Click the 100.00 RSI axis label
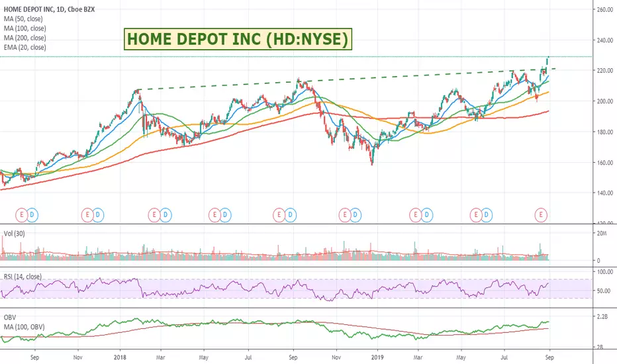The width and height of the screenshot is (617, 364). click(605, 272)
